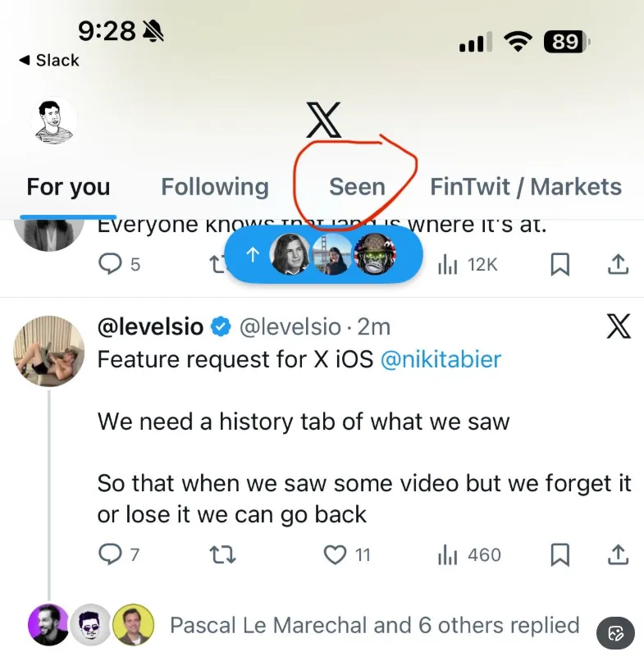This screenshot has width=644, height=661.
Task: Tap the X logo beside levelsio's post
Action: tap(619, 326)
